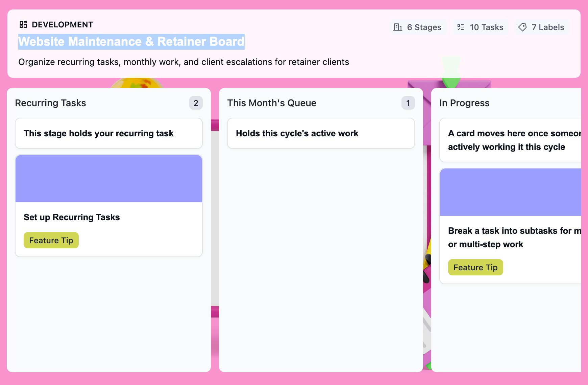This screenshot has width=588, height=385.
Task: Click the board grid icon beside DEVELOPMENT
Action: click(x=23, y=24)
